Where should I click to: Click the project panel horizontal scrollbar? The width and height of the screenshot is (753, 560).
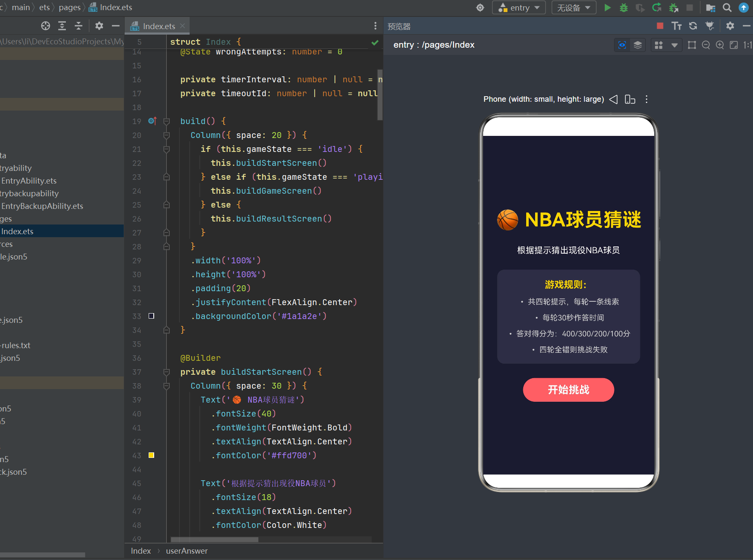[x=42, y=555]
